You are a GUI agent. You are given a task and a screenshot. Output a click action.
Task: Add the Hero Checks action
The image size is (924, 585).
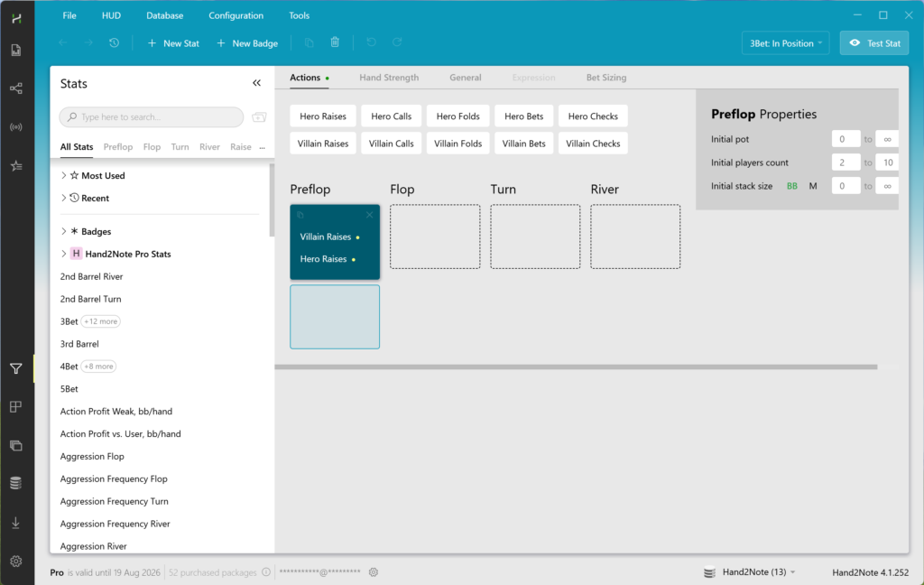click(x=593, y=116)
